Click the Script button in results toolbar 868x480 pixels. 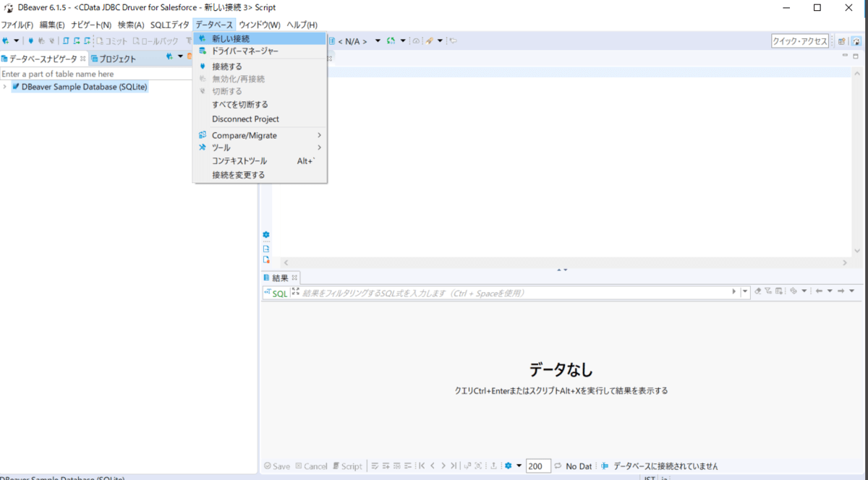347,466
